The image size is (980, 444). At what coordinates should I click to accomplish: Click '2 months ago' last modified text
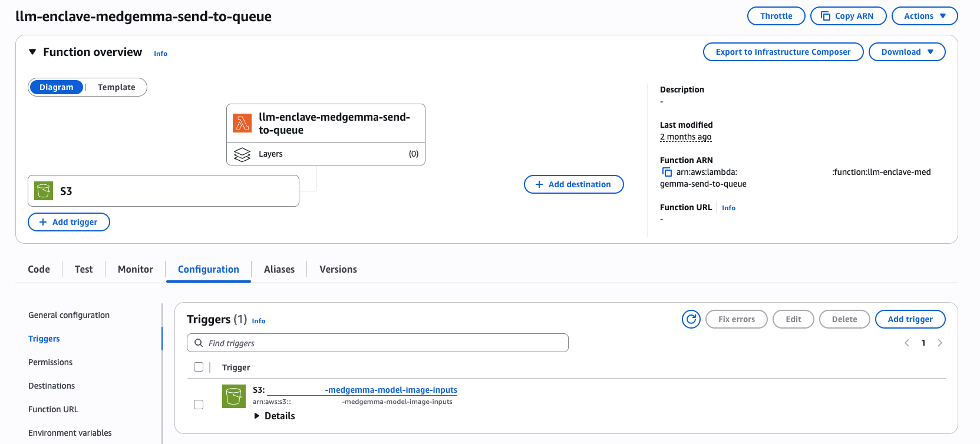tap(686, 137)
